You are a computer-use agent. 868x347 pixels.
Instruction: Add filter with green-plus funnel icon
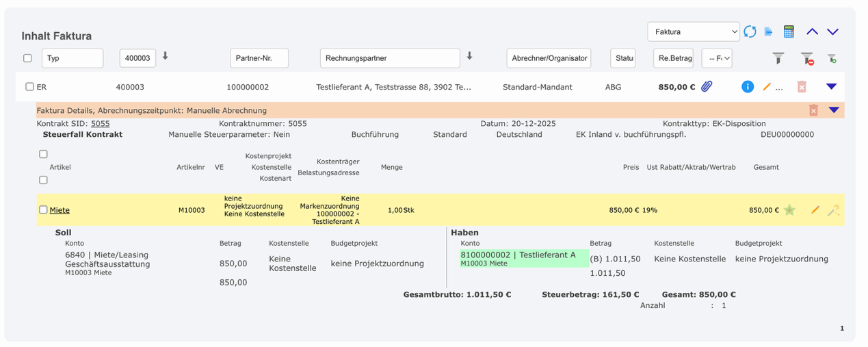[832, 59]
